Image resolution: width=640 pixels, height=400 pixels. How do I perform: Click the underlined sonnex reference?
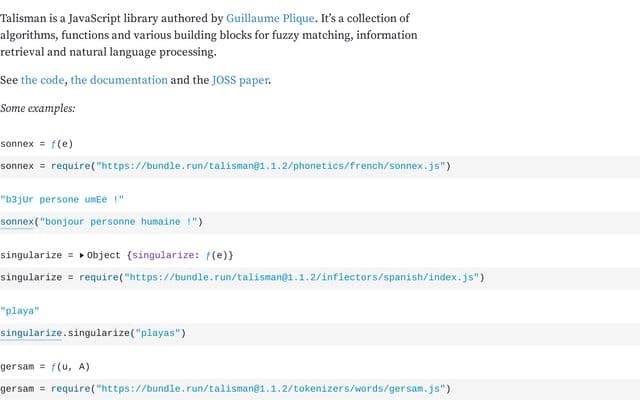click(x=17, y=222)
